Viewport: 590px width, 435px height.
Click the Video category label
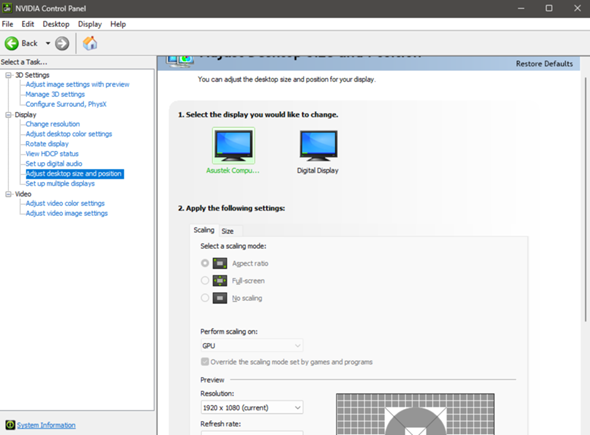tap(23, 194)
